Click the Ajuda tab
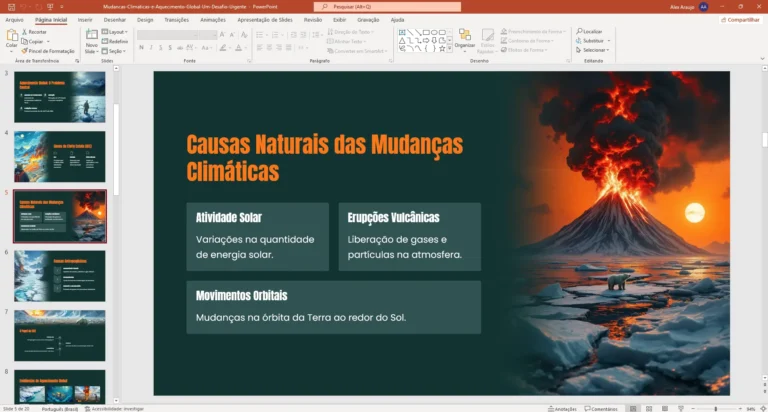This screenshot has height=412, width=768. point(397,20)
